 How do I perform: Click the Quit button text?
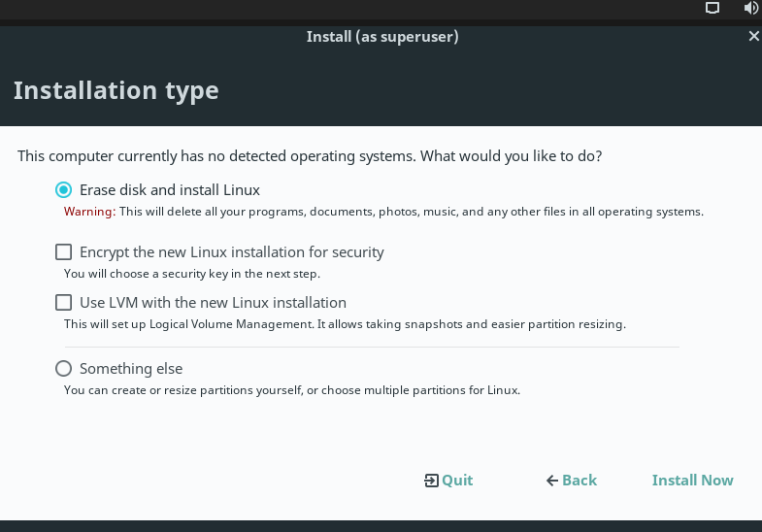[x=457, y=481]
